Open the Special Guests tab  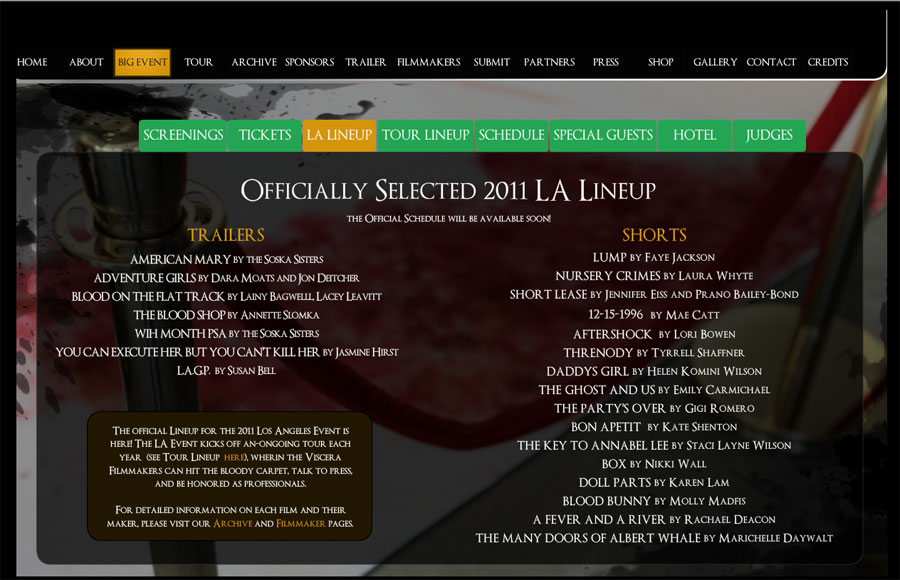[x=603, y=136]
